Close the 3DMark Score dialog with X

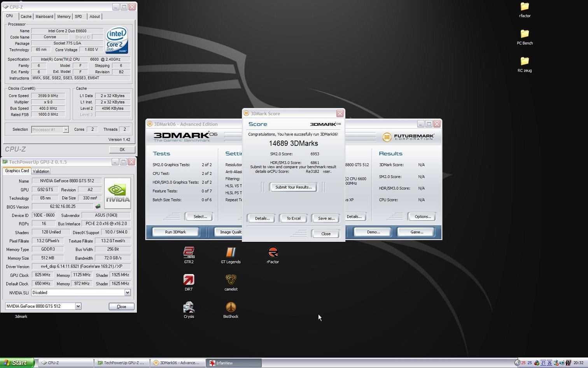340,113
